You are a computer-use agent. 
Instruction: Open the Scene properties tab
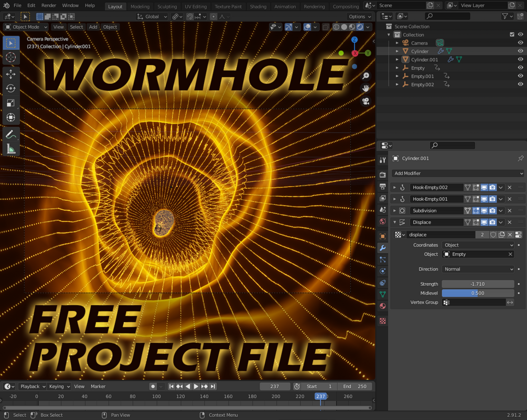tap(383, 210)
